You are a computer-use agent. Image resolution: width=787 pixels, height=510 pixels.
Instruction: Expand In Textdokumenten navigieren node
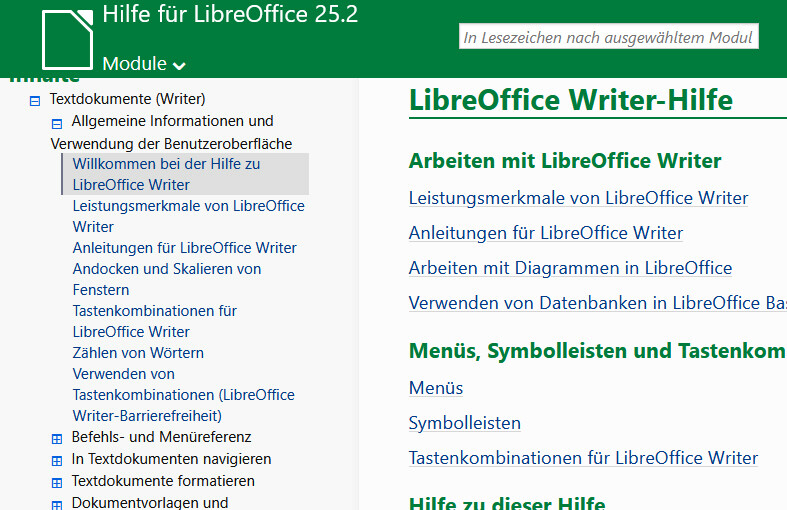click(x=57, y=460)
